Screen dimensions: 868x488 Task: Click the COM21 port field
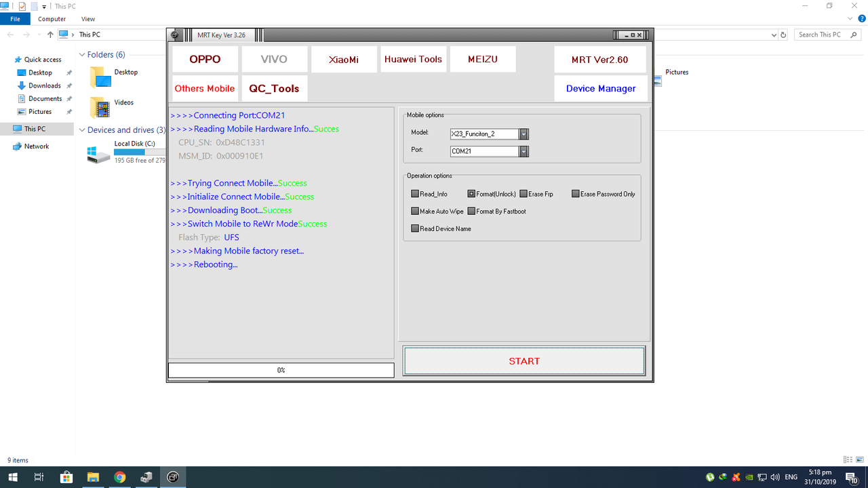485,152
